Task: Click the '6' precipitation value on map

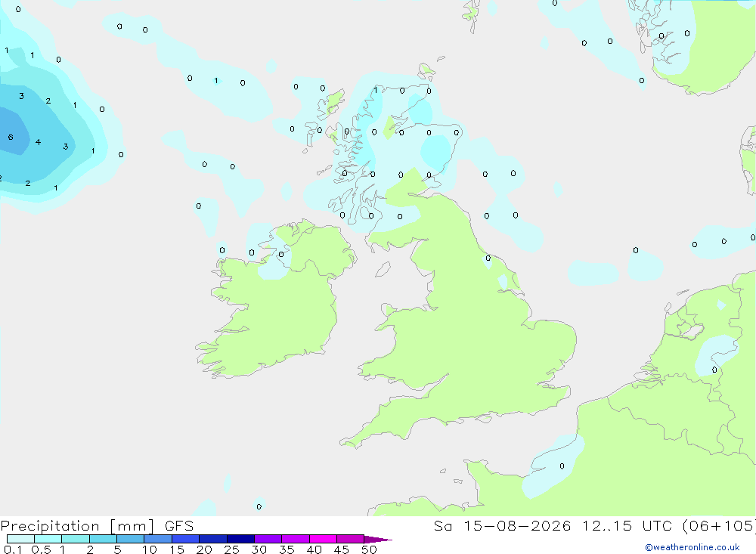Action: coord(11,138)
